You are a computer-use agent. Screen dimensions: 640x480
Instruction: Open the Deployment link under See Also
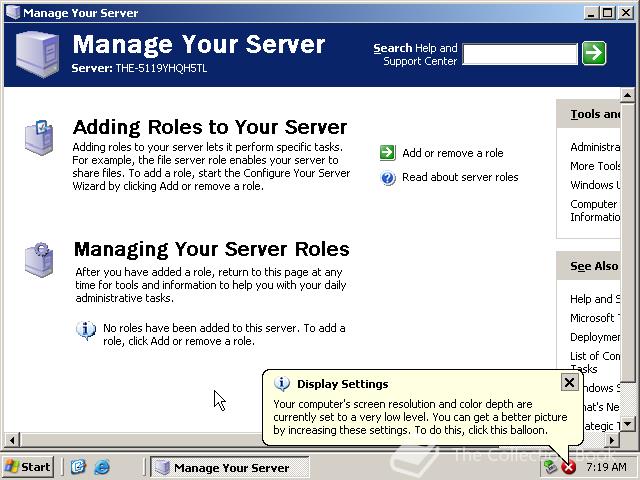(x=595, y=337)
